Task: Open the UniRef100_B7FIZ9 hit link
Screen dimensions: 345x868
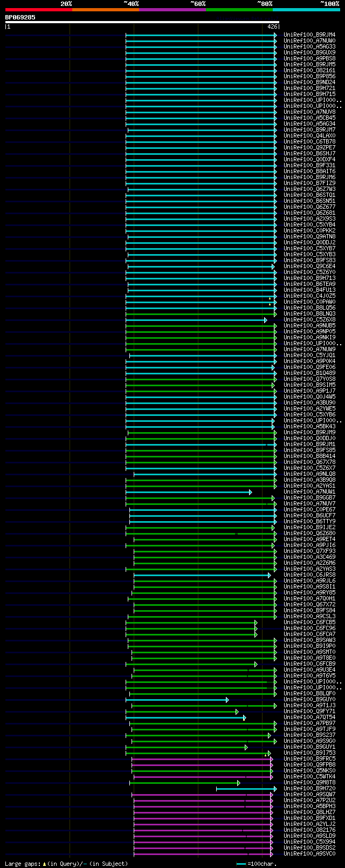Action: coord(309,183)
